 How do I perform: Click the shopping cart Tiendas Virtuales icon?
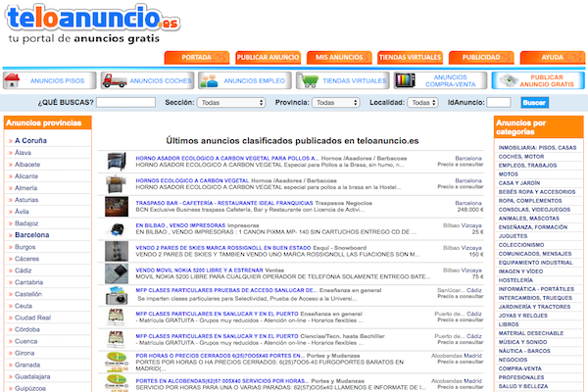[309, 80]
